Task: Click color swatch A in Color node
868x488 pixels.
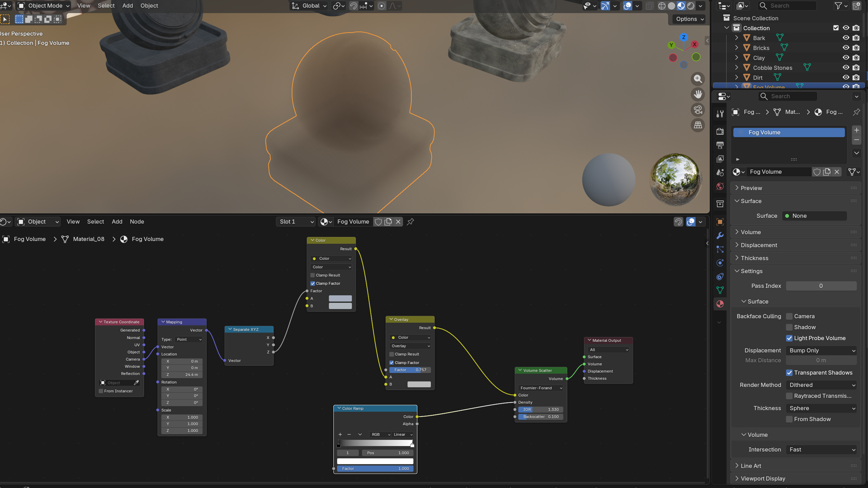Action: (340, 298)
